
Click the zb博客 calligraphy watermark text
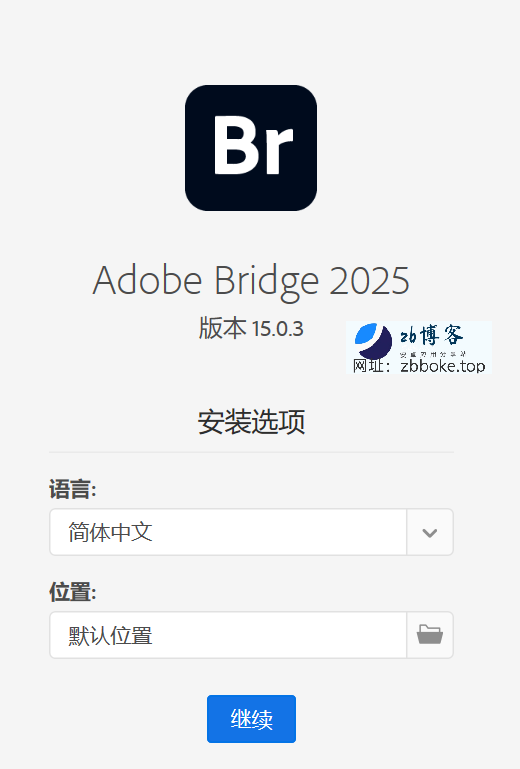(x=431, y=336)
